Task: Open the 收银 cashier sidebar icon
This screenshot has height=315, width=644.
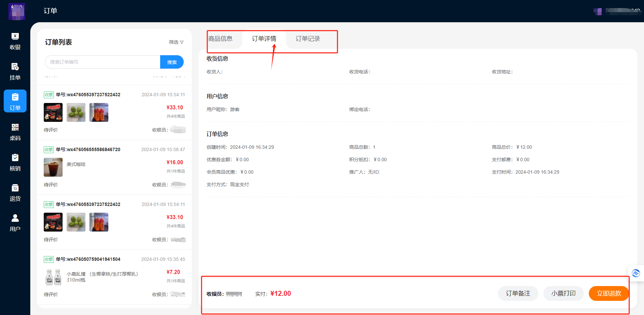Action: coord(15,41)
